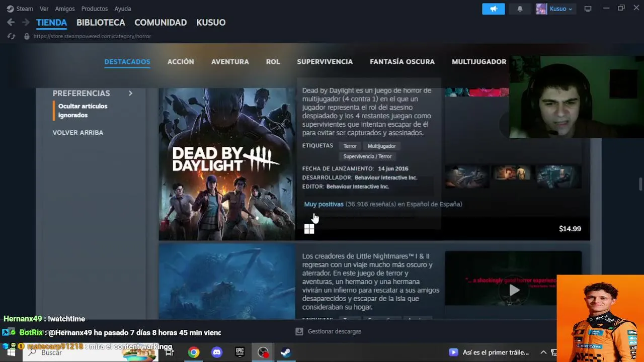
Task: Click VOLVER ARRIBA link
Action: click(x=78, y=133)
